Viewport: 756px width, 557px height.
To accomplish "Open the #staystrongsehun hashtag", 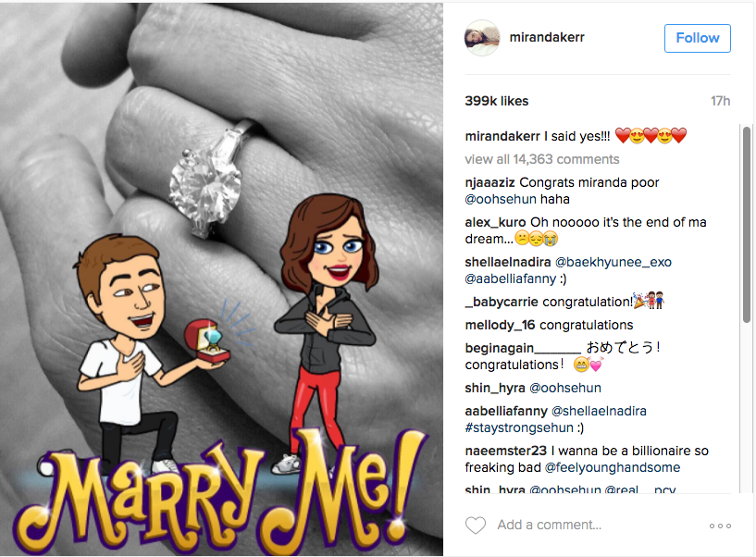I will (519, 427).
